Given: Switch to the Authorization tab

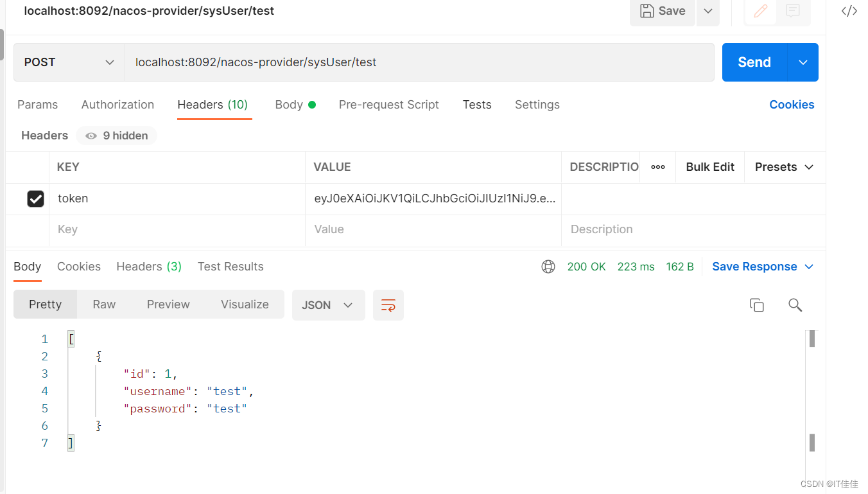Looking at the screenshot, I should 117,105.
